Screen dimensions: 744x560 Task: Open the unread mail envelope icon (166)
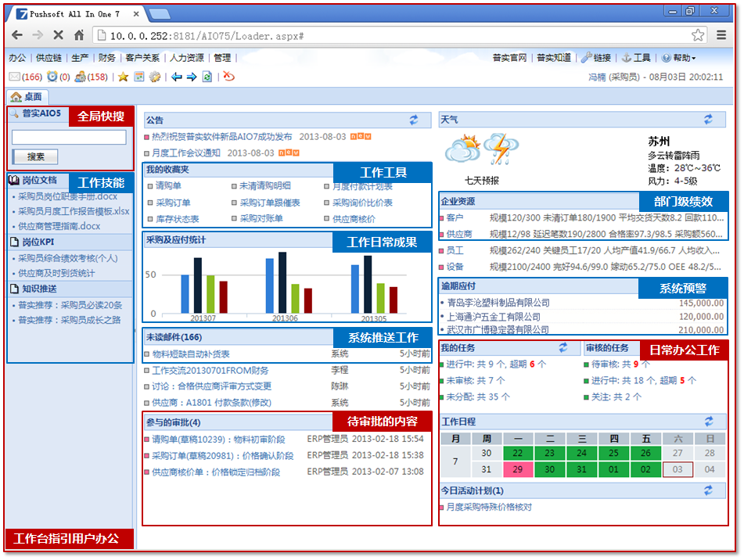tap(15, 77)
